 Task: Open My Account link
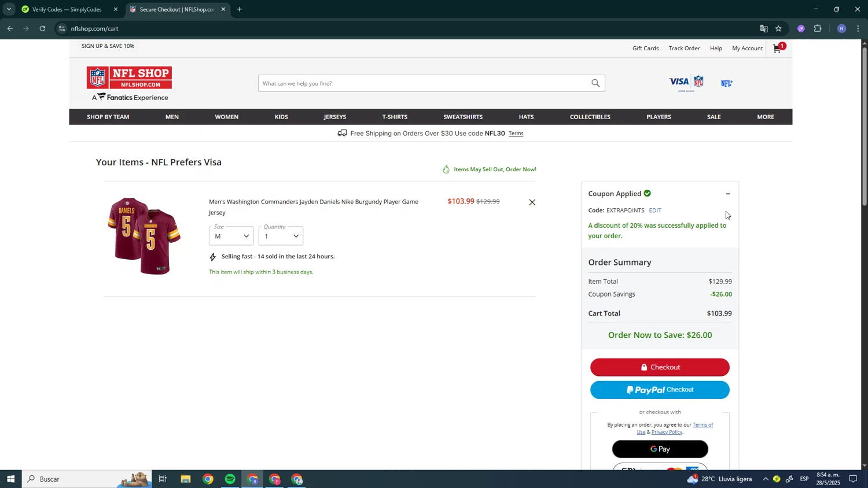tap(747, 49)
